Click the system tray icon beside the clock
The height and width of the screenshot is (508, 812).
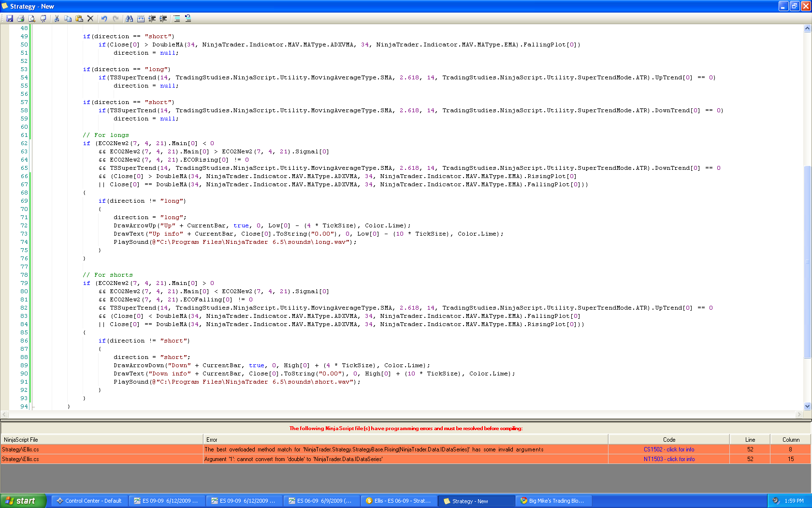point(776,501)
